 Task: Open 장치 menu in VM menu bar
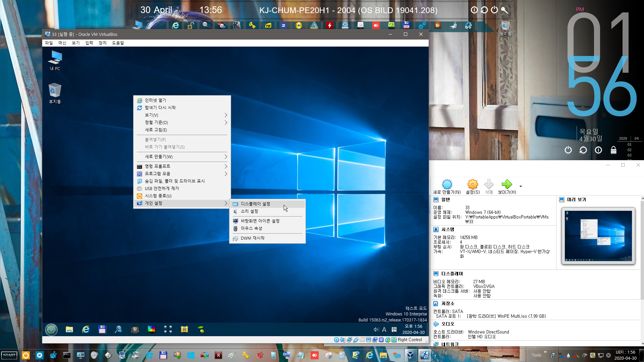[x=103, y=43]
